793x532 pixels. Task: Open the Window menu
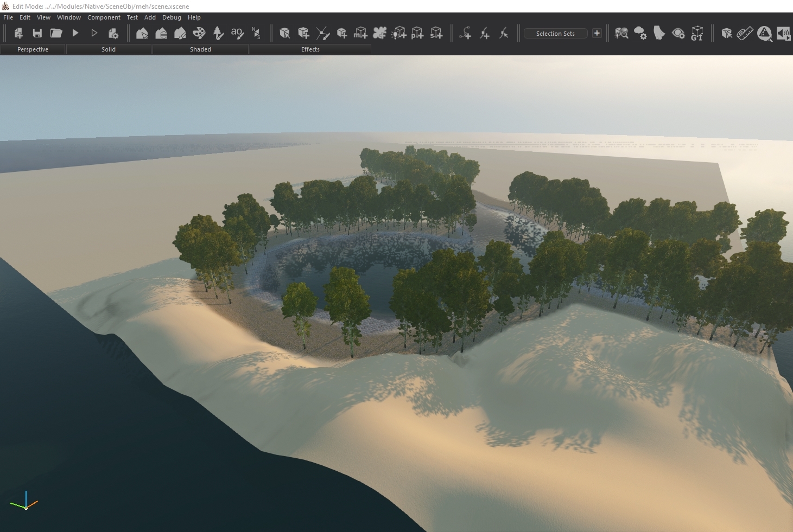click(x=69, y=17)
